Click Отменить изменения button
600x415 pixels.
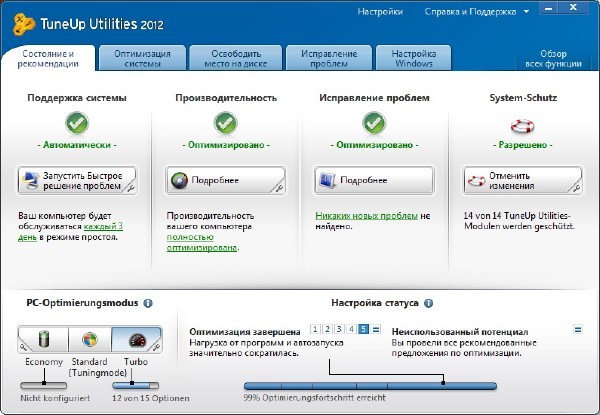(x=522, y=181)
